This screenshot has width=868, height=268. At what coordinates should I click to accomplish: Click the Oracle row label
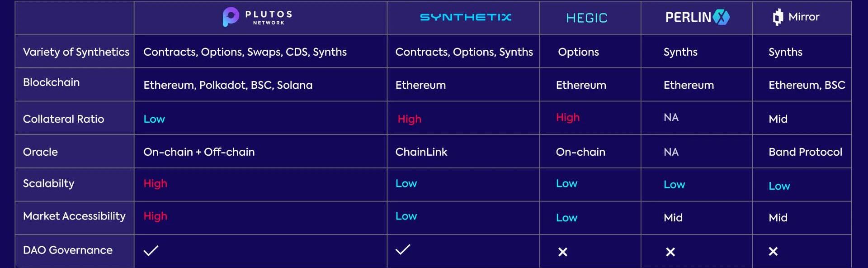(x=40, y=152)
